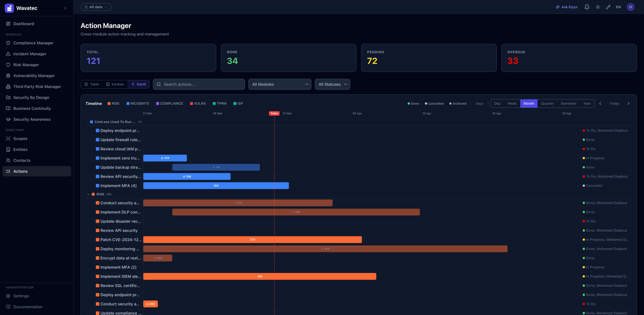
Task: Open Third Party Risk Manager
Action: click(37, 86)
